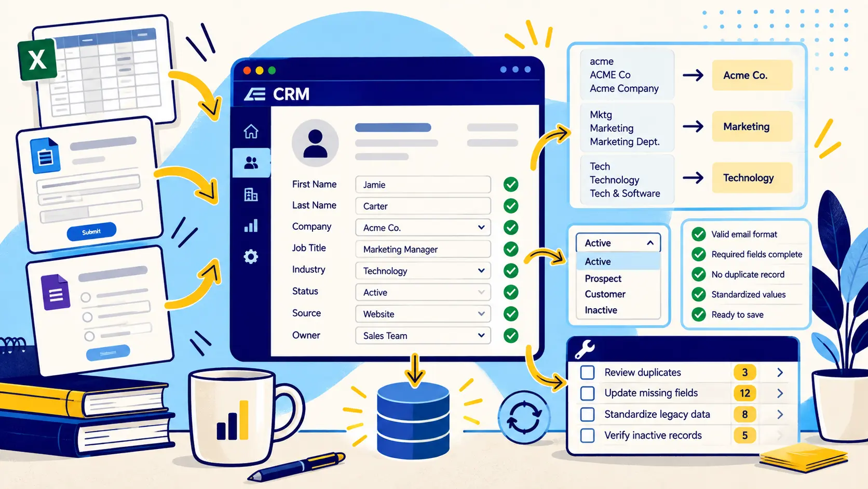Click green checkmark beside Industry field
Viewport: 868px width, 489px height.
point(511,271)
